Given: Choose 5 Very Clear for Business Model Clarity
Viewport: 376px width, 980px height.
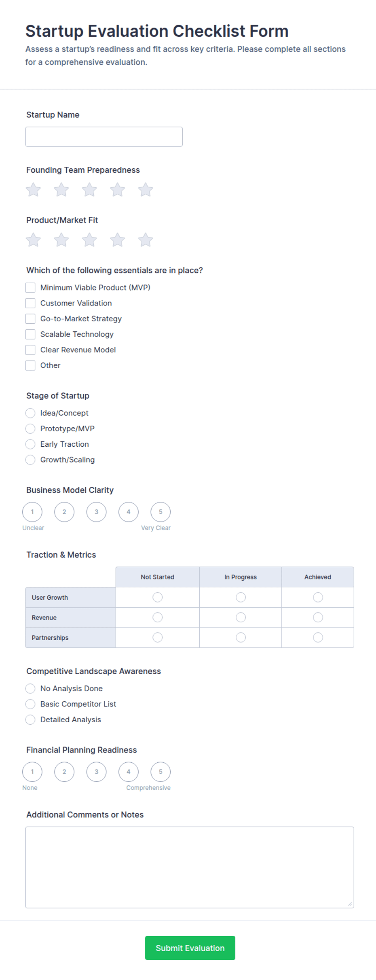Looking at the screenshot, I should [161, 512].
